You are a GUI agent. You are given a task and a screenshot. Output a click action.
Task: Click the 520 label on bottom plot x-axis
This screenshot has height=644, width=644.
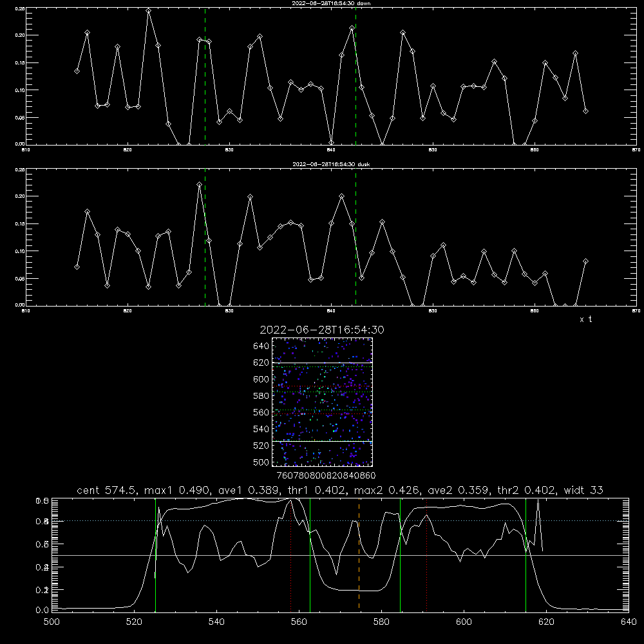(x=134, y=622)
